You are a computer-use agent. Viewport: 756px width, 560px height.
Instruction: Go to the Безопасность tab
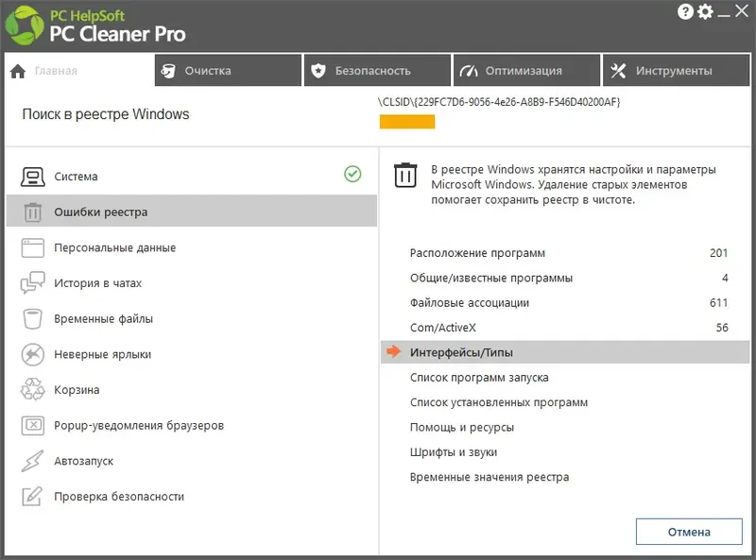click(x=377, y=71)
